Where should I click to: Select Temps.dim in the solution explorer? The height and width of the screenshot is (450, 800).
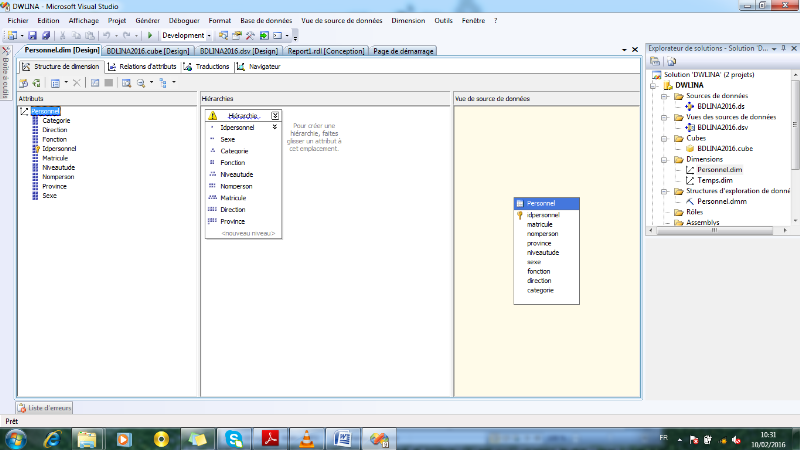(715, 180)
